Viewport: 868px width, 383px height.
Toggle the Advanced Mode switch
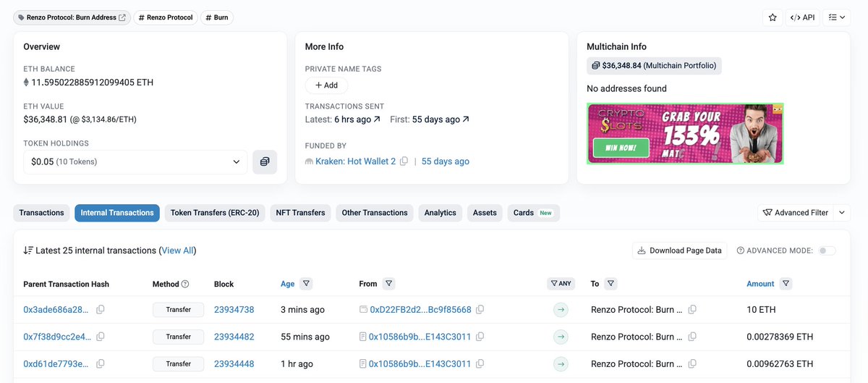pyautogui.click(x=827, y=251)
